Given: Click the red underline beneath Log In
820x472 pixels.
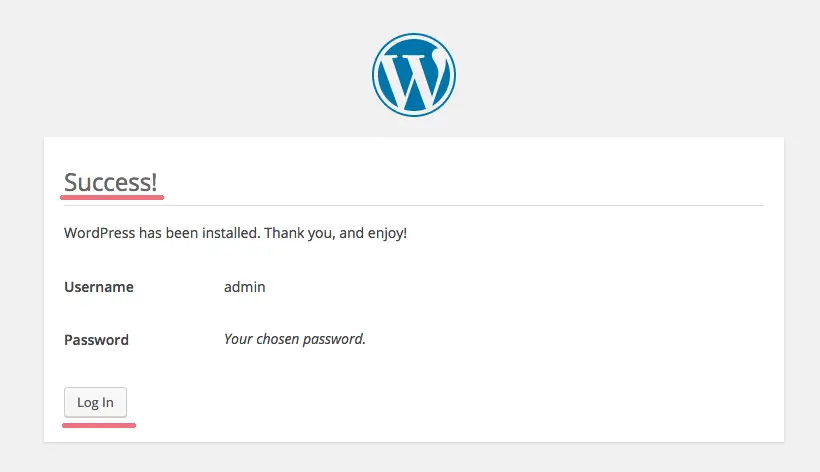Looking at the screenshot, I should coord(99,425).
